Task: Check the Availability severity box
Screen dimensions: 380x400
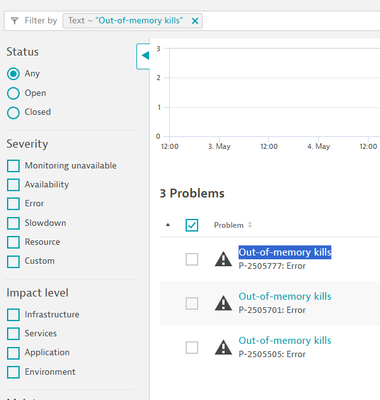Action: (13, 185)
